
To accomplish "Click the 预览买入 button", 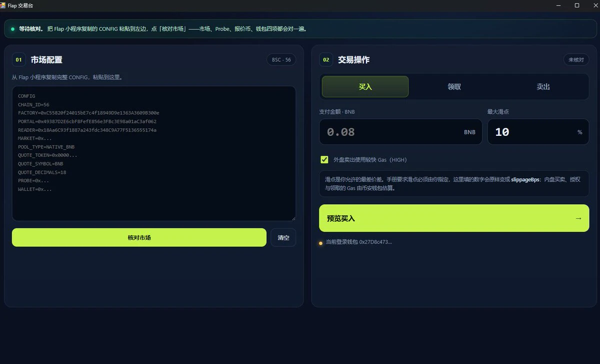I will pos(454,218).
